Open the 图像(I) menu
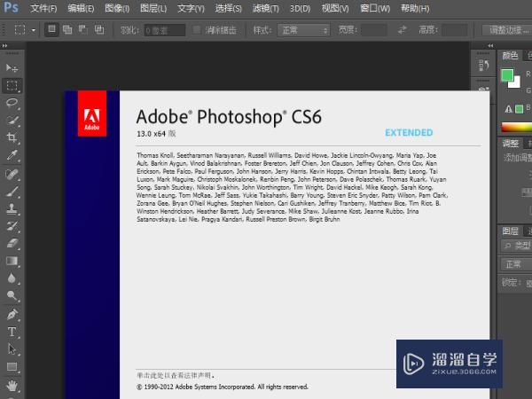 click(x=117, y=8)
